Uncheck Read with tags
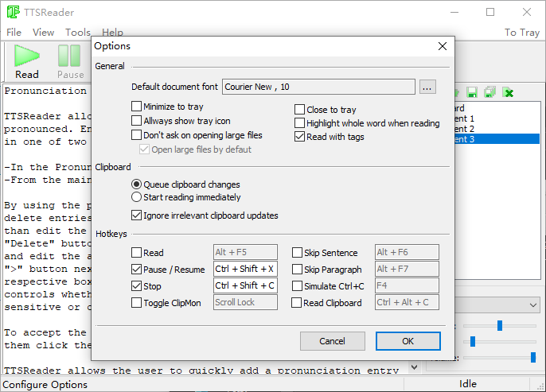This screenshot has height=392, width=546. click(x=299, y=136)
